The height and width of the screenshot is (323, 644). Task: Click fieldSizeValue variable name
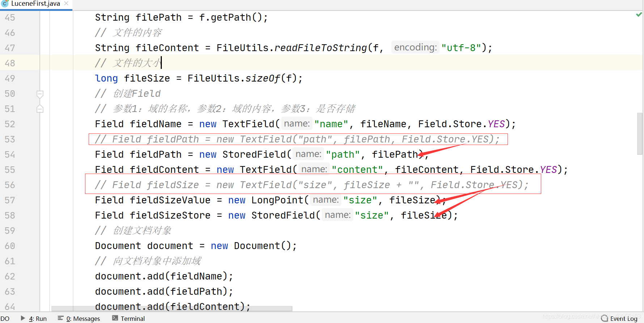[170, 200]
